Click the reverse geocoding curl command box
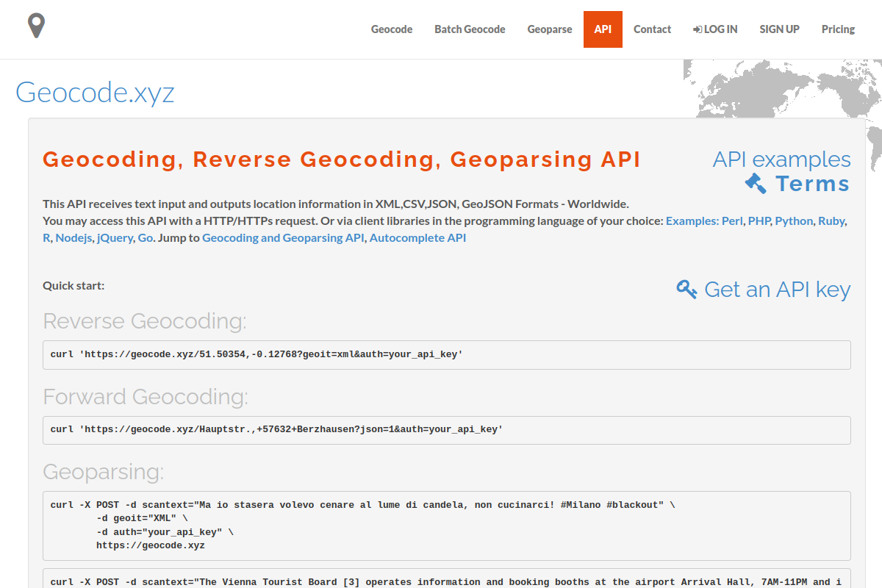The image size is (882, 588). (447, 354)
